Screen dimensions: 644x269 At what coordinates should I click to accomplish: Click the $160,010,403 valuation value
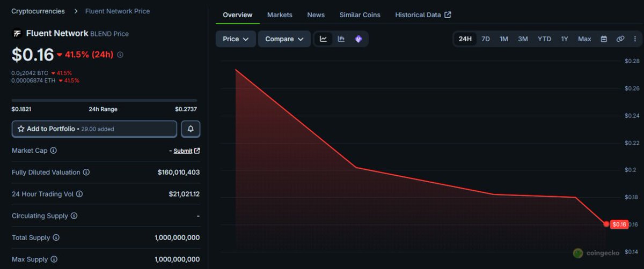[179, 173]
